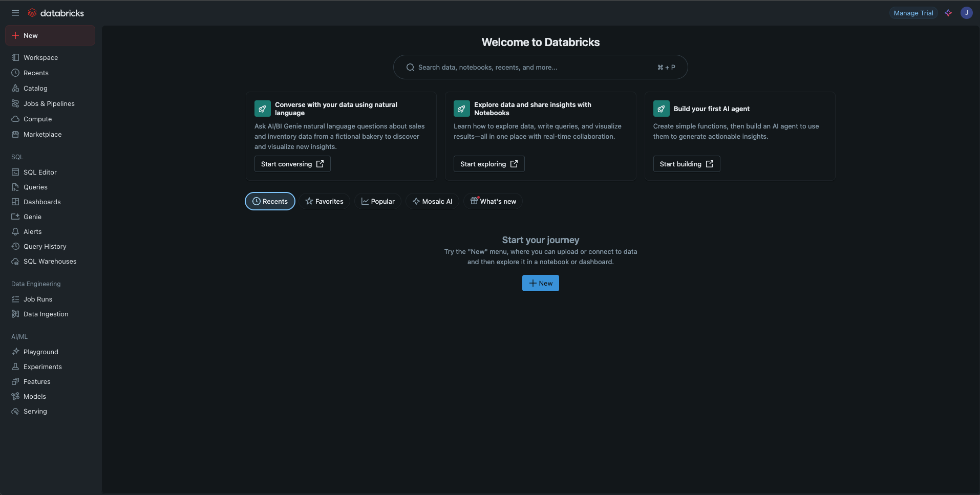
Task: Click the Experiments flask icon
Action: [15, 367]
